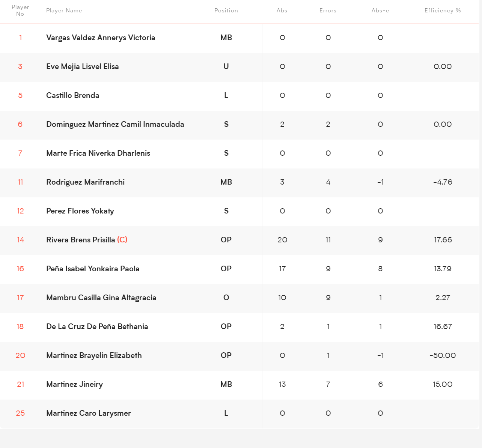Click the Player Name column header
Image resolution: width=482 pixels, height=448 pixels.
(x=64, y=11)
